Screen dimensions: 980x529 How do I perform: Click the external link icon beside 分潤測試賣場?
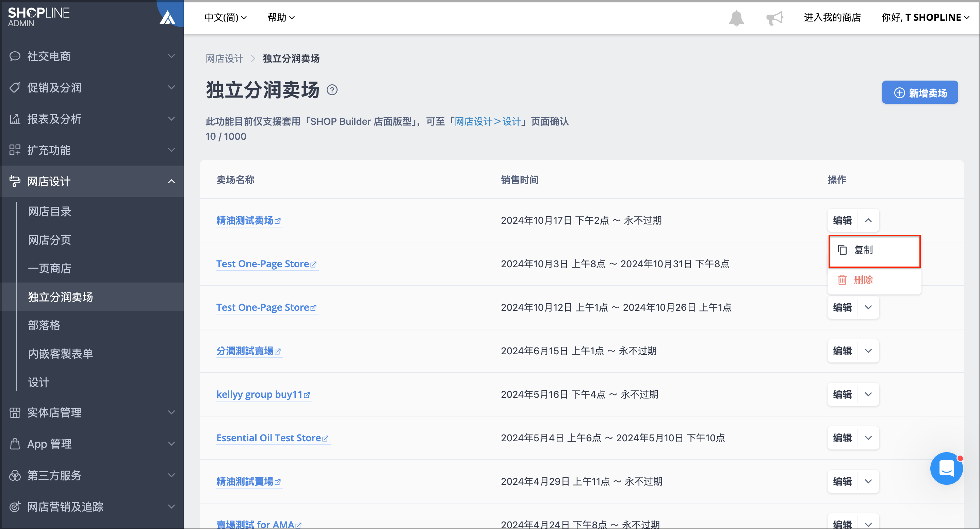(x=278, y=352)
